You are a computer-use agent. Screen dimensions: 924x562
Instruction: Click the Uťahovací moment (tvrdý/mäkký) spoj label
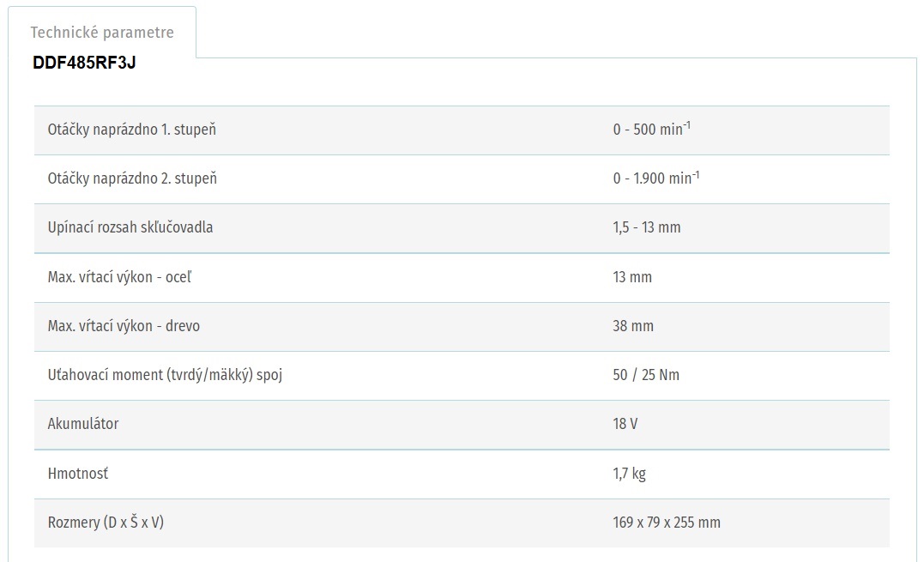165,375
